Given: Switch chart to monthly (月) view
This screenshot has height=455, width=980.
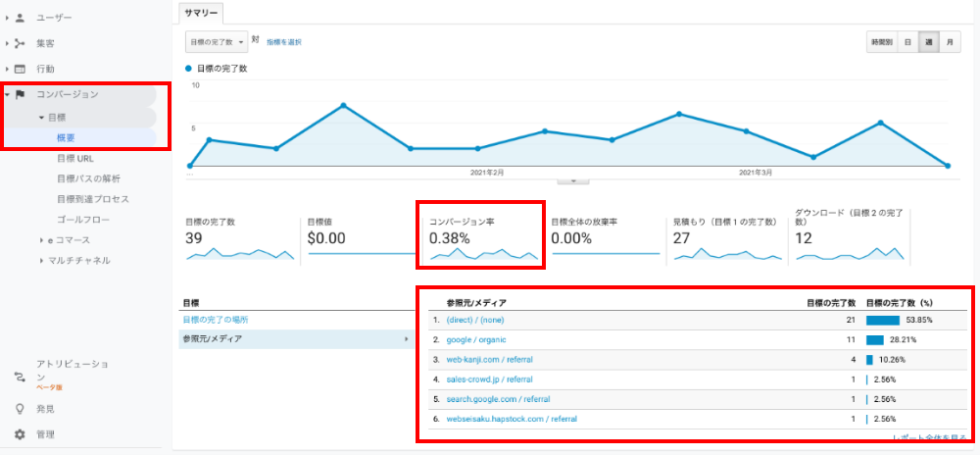Looking at the screenshot, I should (x=949, y=42).
